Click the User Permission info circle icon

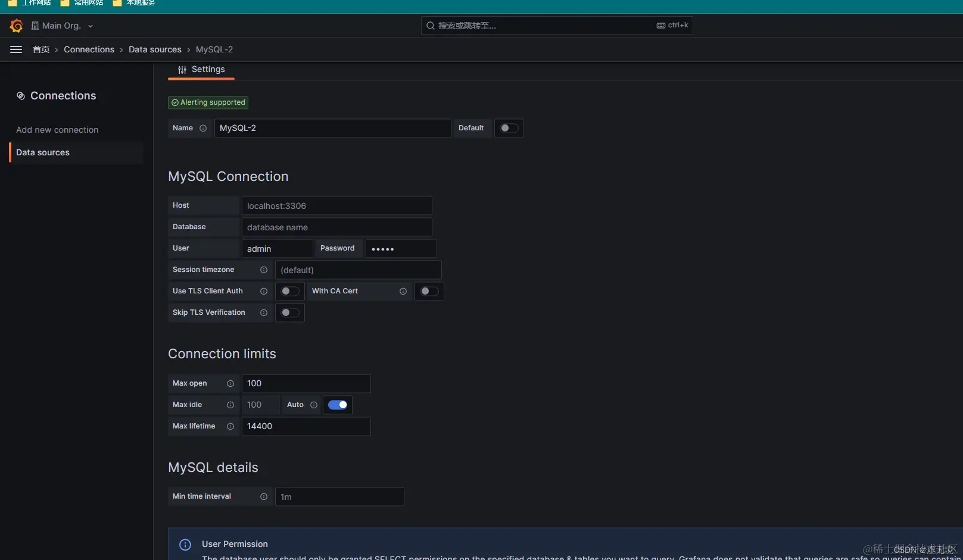[x=185, y=545]
